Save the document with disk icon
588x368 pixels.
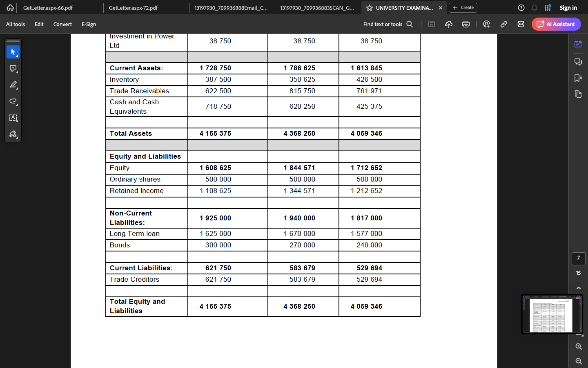coord(432,24)
